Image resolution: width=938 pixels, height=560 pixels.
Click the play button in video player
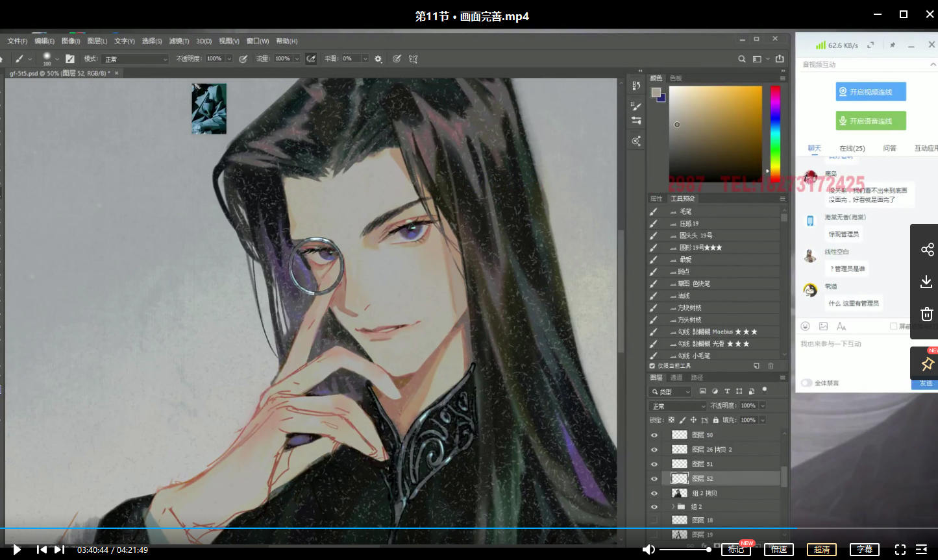click(x=17, y=550)
